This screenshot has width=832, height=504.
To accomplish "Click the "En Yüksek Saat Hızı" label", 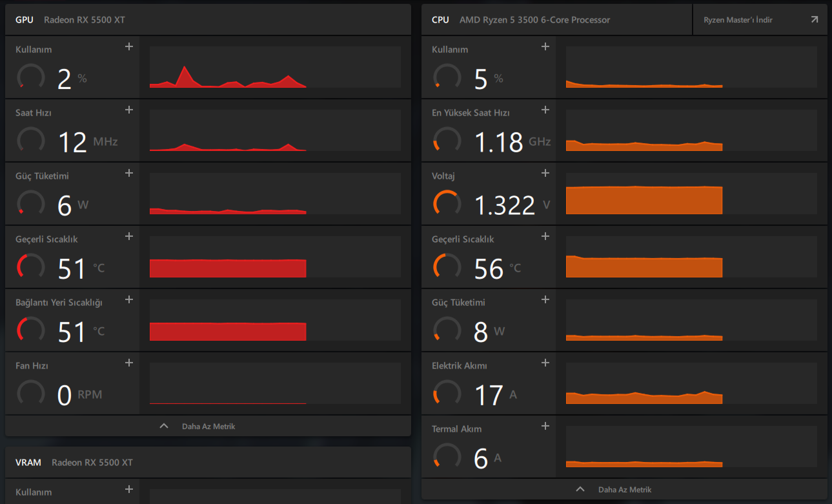I will pos(471,113).
